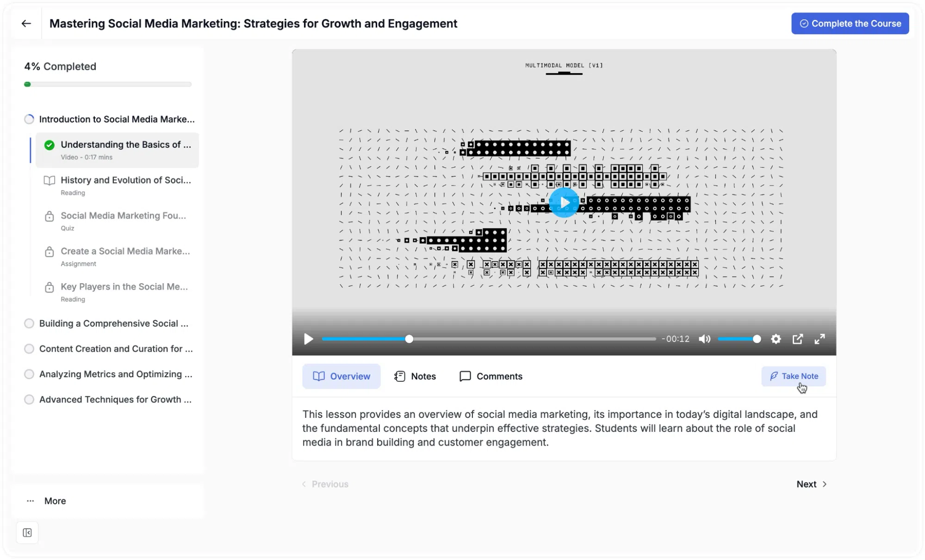Click lock icon beside Create a Social Media
925x560 pixels.
(49, 252)
